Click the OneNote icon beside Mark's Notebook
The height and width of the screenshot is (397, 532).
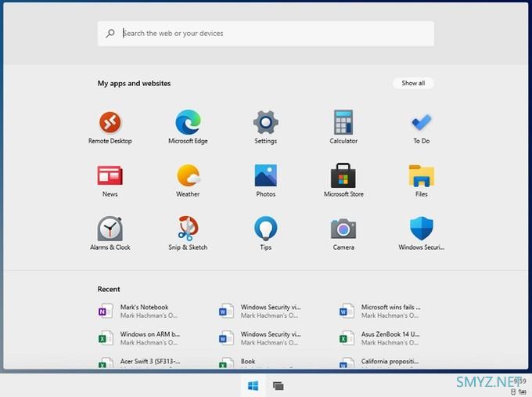(x=106, y=311)
